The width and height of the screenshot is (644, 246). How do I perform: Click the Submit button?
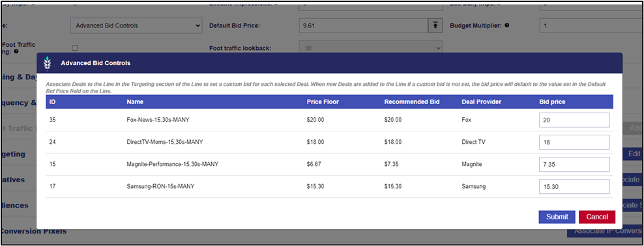click(557, 217)
